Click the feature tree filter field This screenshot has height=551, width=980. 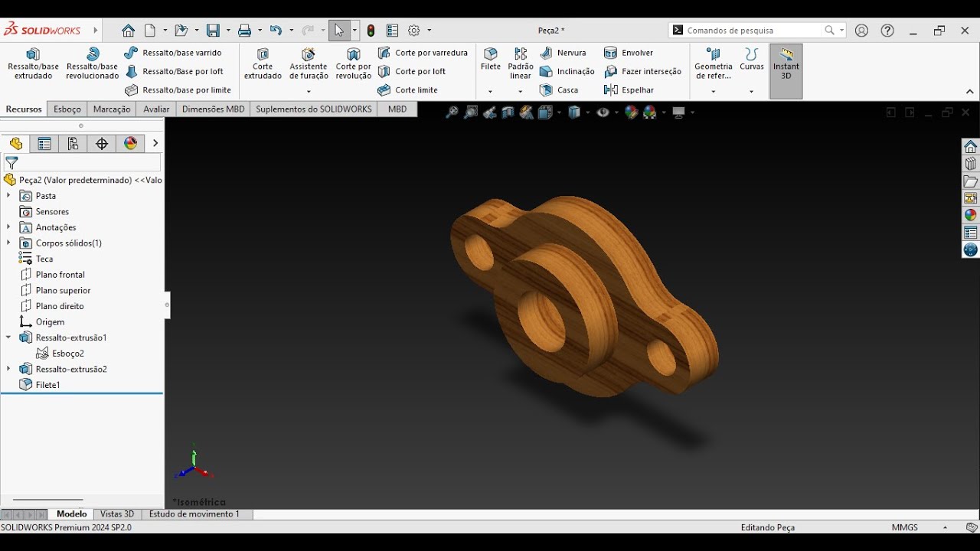82,163
